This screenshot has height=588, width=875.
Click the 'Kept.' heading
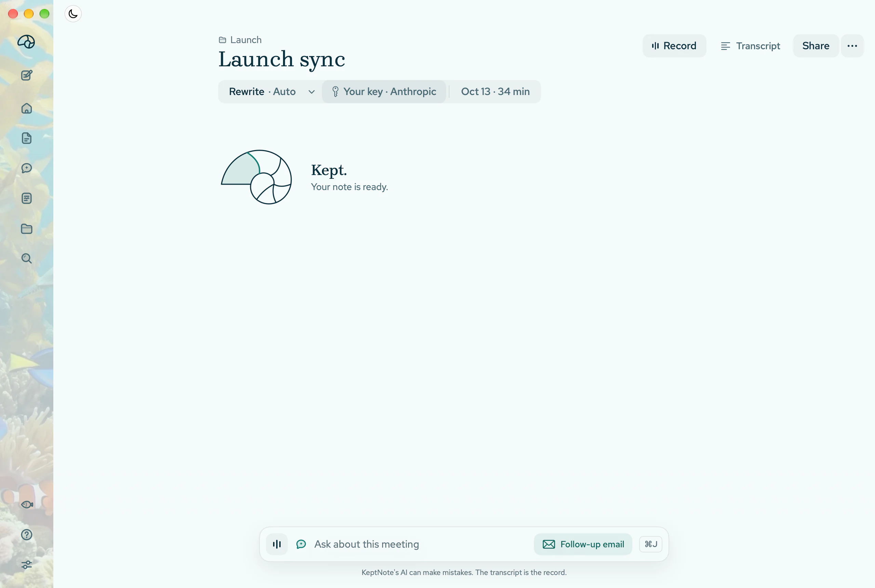coord(329,170)
